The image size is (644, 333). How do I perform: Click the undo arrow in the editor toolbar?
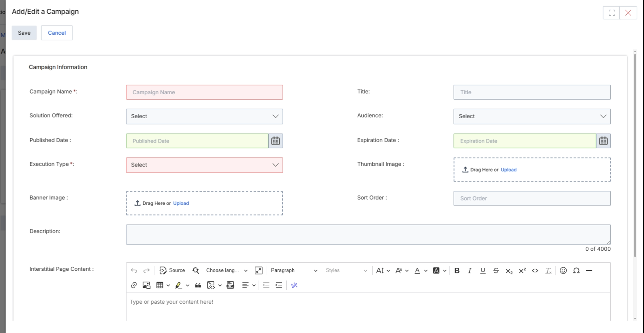134,270
